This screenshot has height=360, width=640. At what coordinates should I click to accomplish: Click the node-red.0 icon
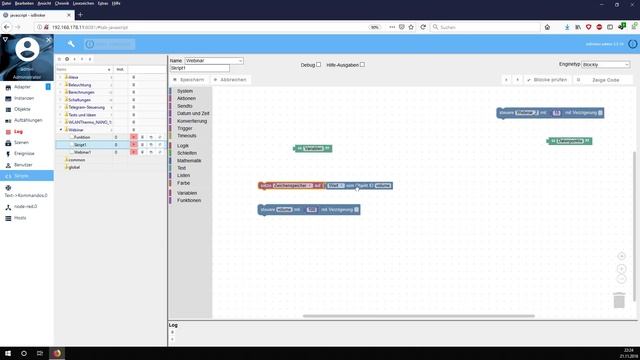pyautogui.click(x=8, y=207)
